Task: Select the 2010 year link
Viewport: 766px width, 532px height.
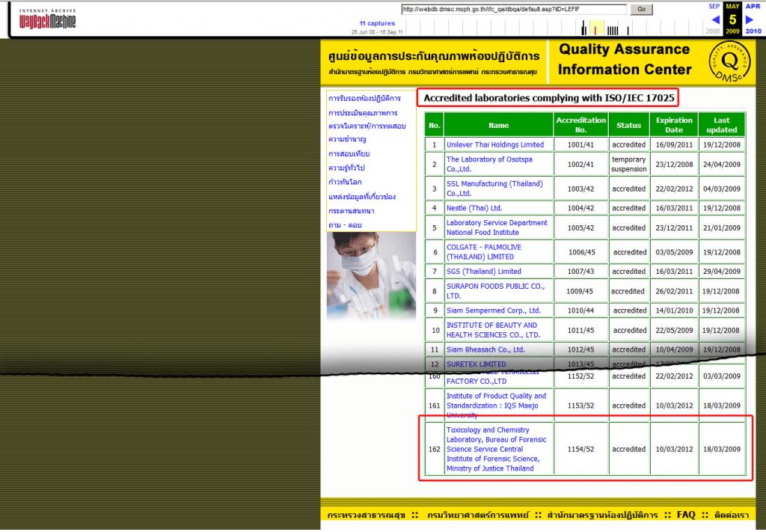Action: tap(753, 31)
